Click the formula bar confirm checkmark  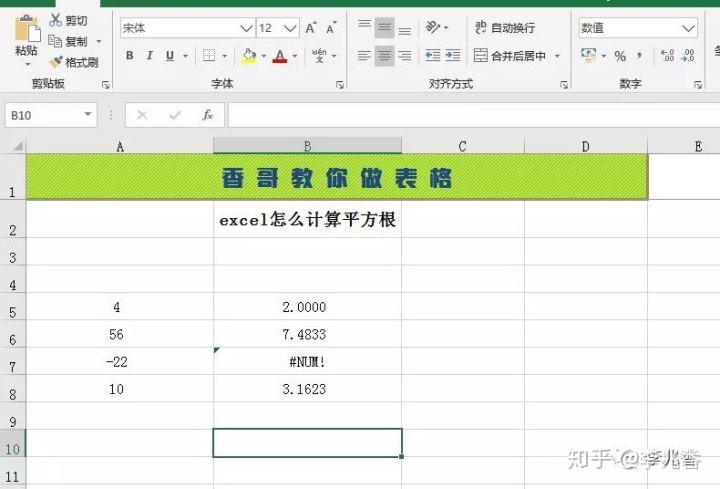[x=175, y=115]
